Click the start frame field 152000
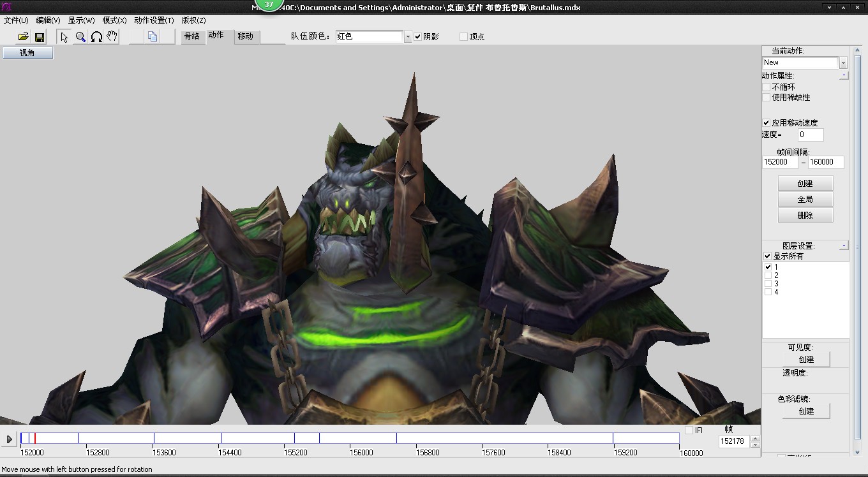 click(x=780, y=162)
